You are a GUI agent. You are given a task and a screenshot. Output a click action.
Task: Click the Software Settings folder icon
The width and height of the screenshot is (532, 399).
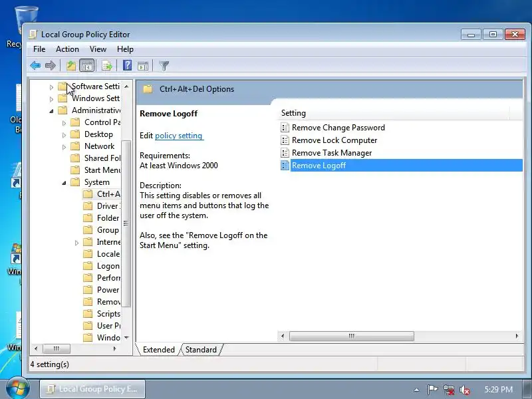pos(62,86)
